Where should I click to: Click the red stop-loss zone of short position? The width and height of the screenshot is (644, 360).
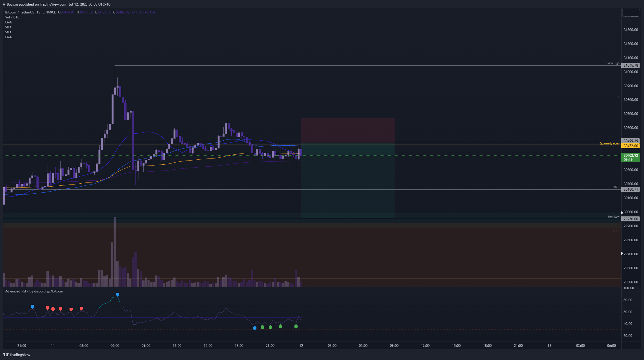click(348, 130)
